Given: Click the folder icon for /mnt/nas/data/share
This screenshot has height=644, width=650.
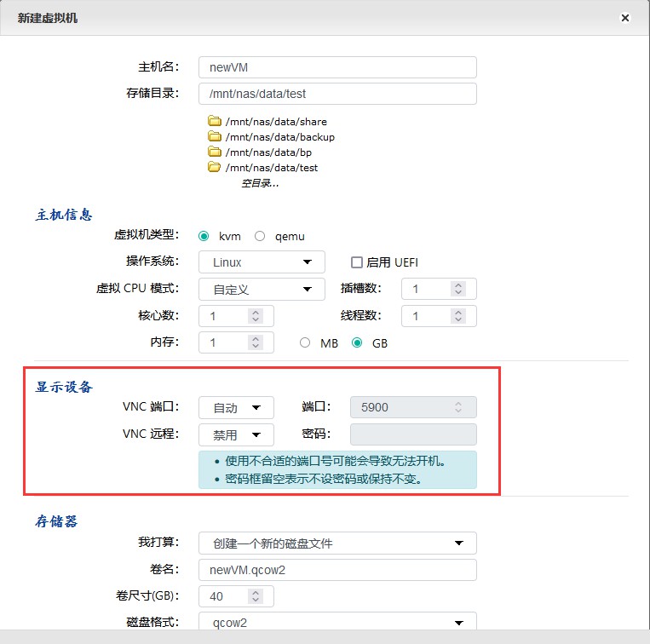Looking at the screenshot, I should [x=215, y=122].
